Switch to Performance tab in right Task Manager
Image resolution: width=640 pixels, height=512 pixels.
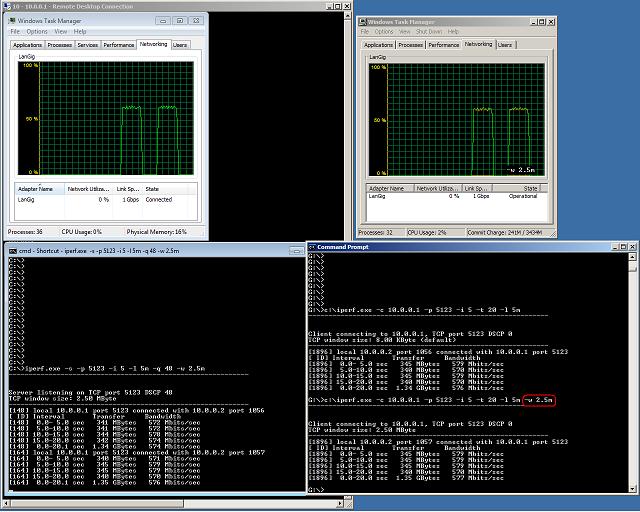[444, 45]
